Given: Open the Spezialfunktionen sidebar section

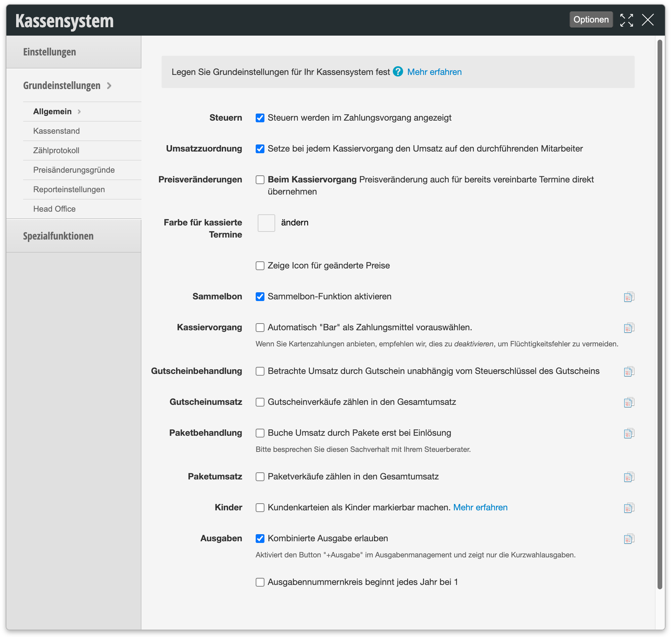Looking at the screenshot, I should (x=74, y=236).
